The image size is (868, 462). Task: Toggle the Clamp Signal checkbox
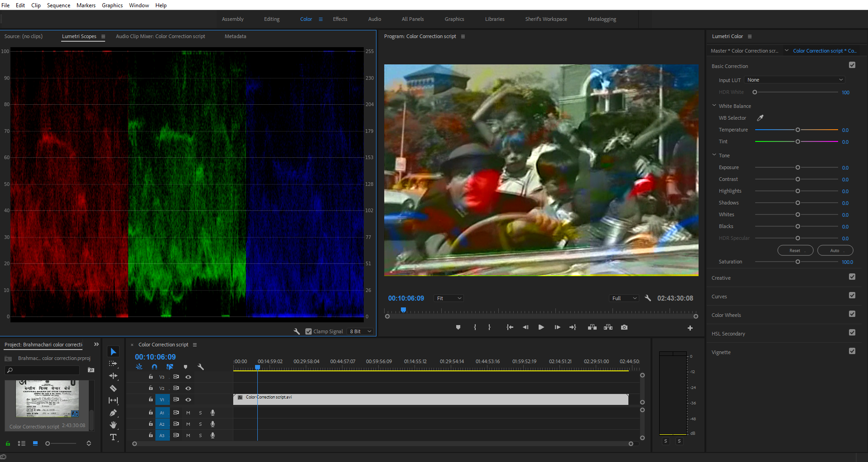(x=309, y=331)
